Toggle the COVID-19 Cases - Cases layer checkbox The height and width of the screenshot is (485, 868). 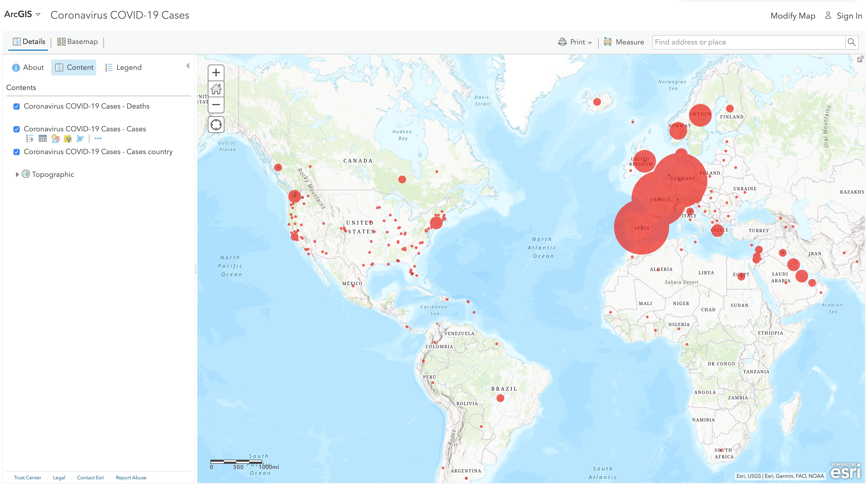(x=17, y=129)
